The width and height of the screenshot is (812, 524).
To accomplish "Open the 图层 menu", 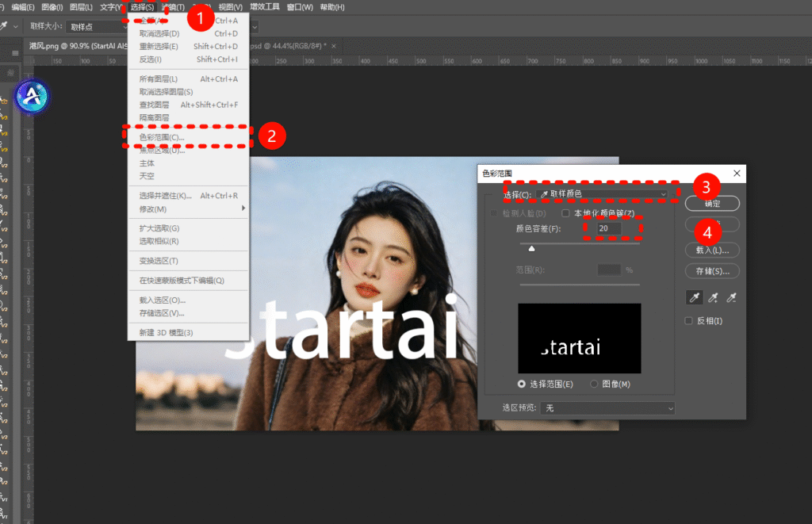I will coord(81,7).
